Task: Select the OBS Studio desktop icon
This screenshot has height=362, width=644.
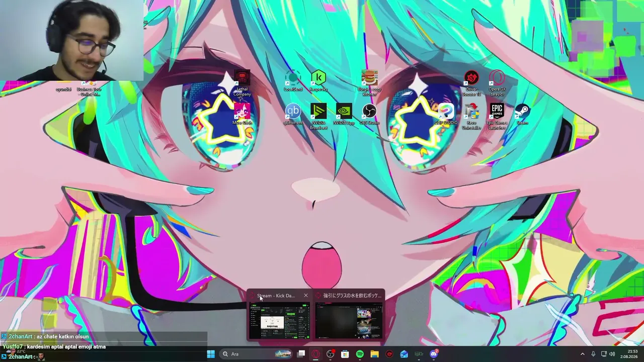Action: [369, 114]
